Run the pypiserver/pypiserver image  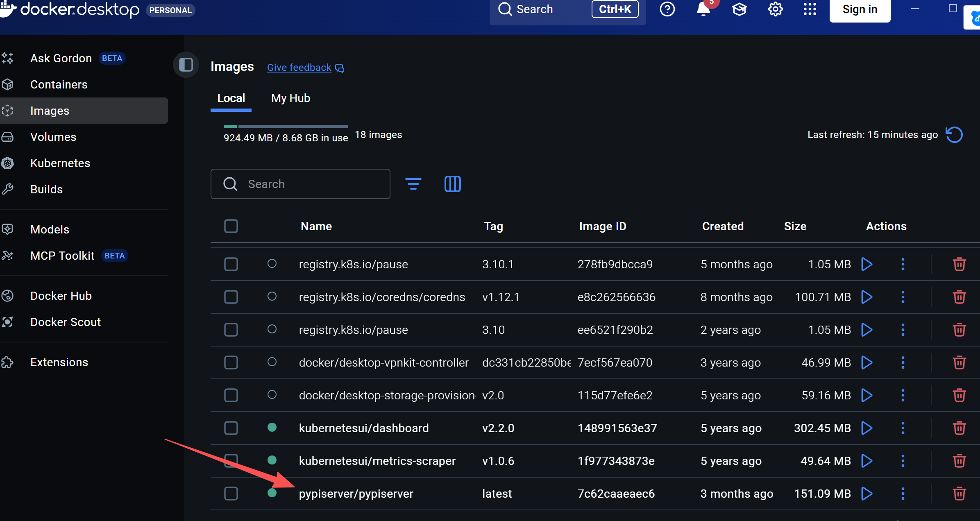coord(867,494)
